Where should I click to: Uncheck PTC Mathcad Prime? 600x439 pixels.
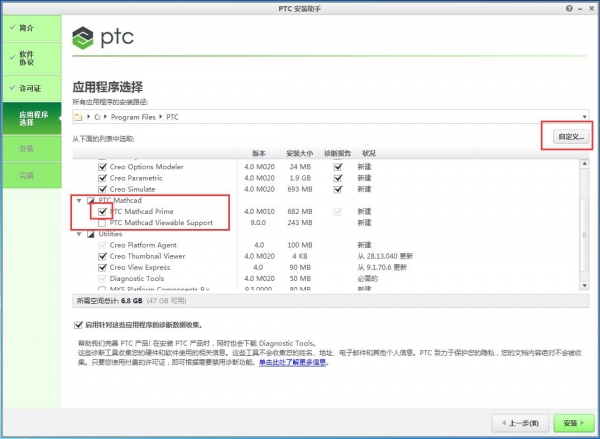click(x=102, y=211)
